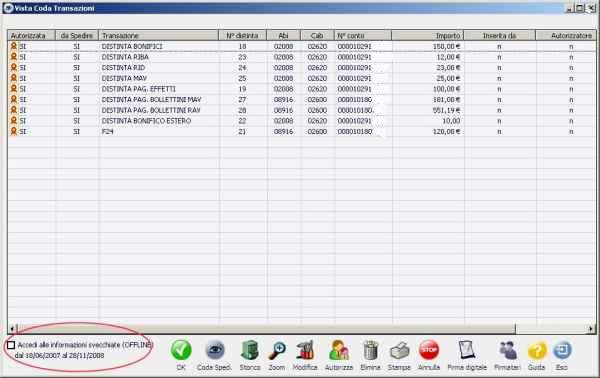Click the authorized icon in DISTINTA BONIFICI row

click(14, 46)
